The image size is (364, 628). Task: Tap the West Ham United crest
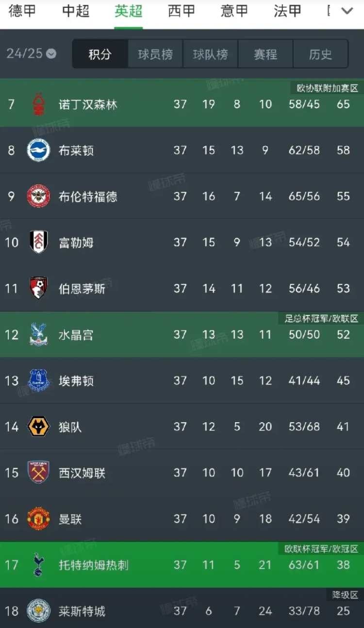pyautogui.click(x=38, y=473)
